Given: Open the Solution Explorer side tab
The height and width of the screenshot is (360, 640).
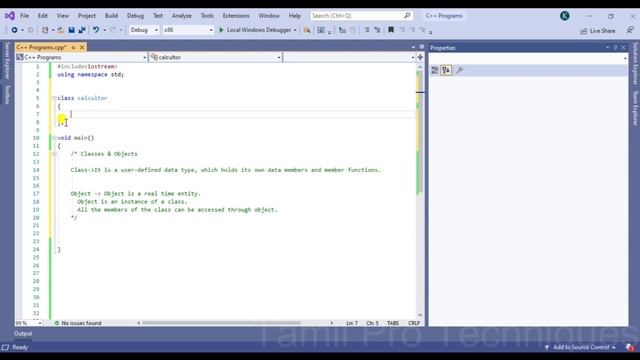Looking at the screenshot, I should [x=635, y=64].
